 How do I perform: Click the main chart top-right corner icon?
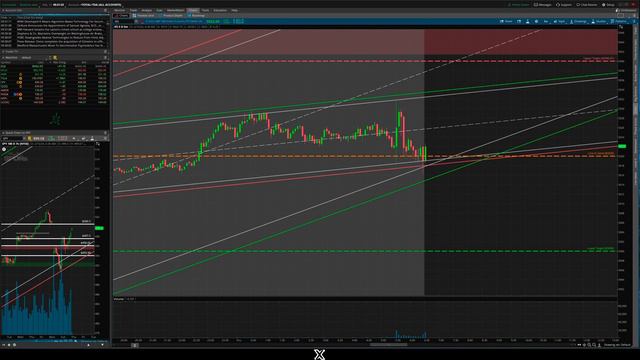coord(621,27)
